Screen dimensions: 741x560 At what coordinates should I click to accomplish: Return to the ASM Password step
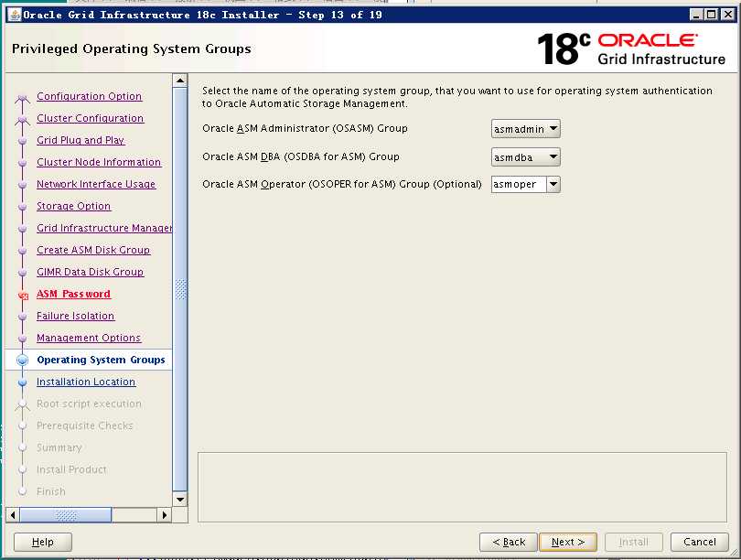pos(74,294)
